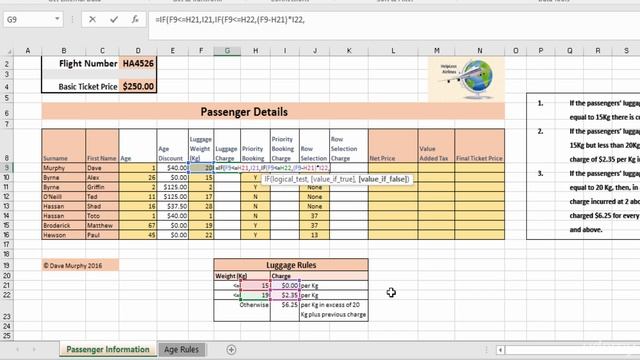Cancel the formula entry with the X icon
This screenshot has height=360, width=640.
(92, 19)
